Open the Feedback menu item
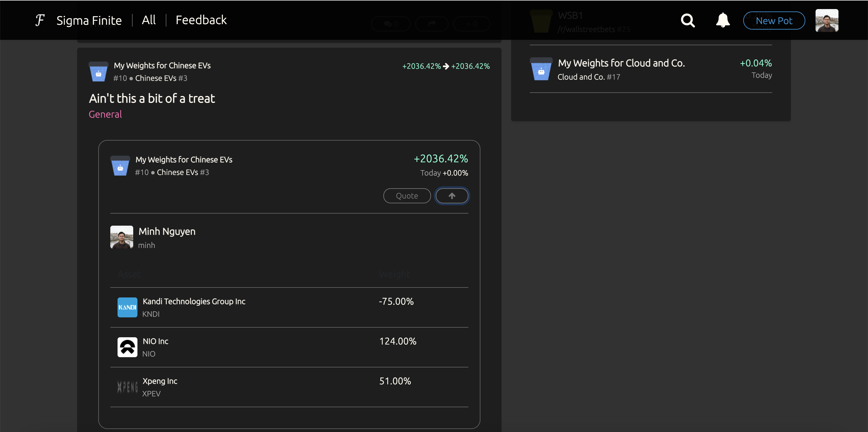This screenshot has width=868, height=432. tap(201, 20)
